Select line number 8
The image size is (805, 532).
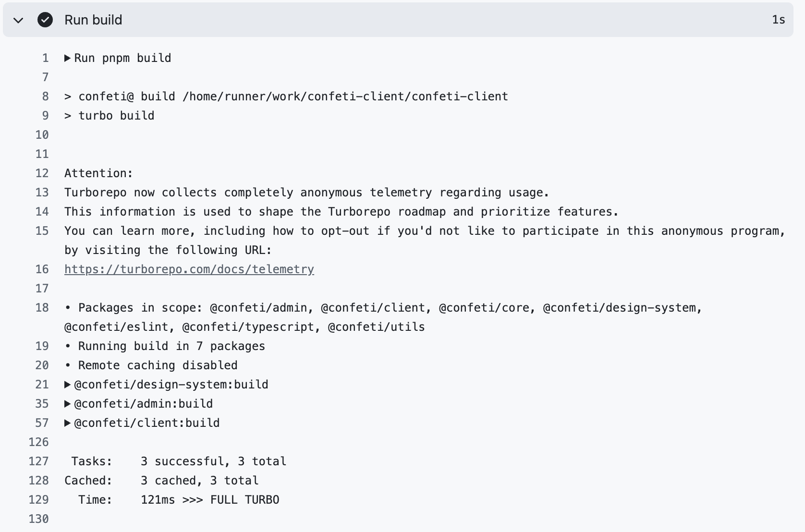tap(46, 97)
